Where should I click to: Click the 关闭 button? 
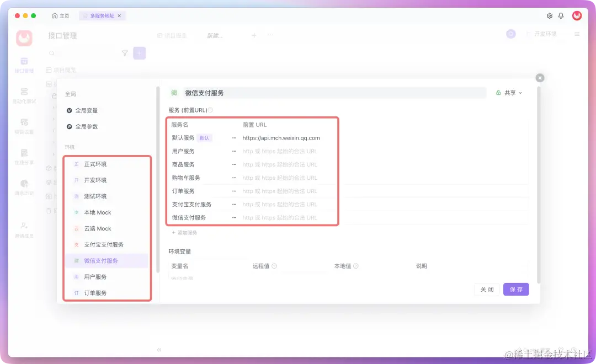click(487, 289)
